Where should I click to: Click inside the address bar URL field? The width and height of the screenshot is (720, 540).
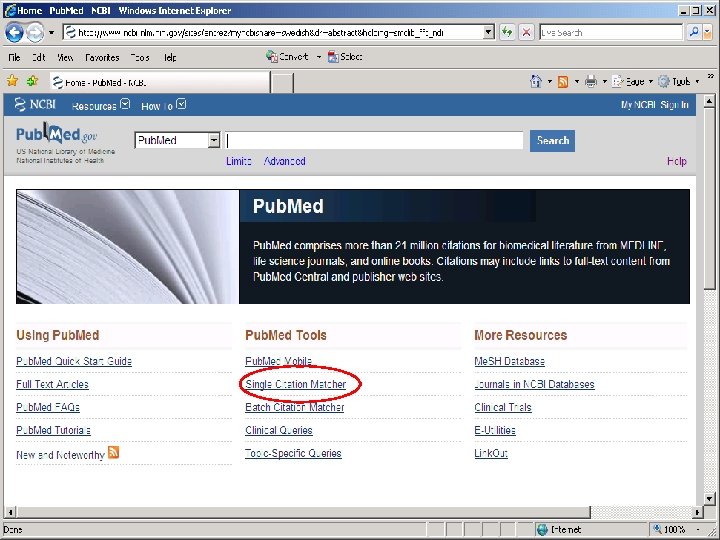(x=274, y=33)
